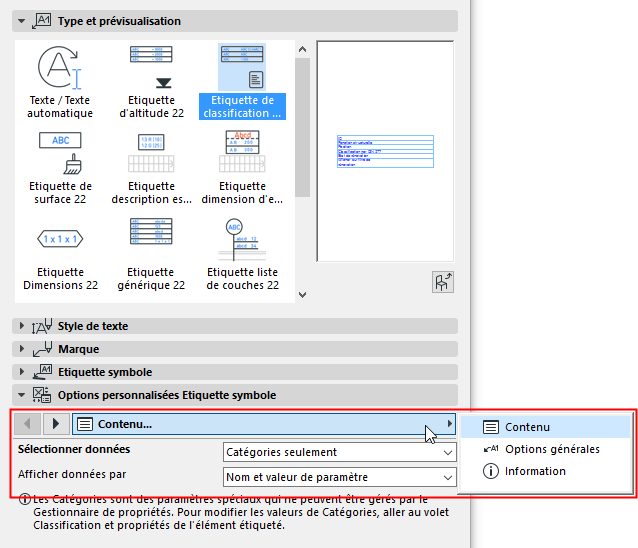Pick the Etiquette dimension d'e... type
638x548 pixels.
[242, 168]
